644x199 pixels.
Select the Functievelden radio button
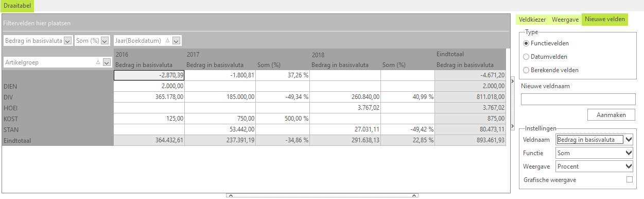pos(526,43)
